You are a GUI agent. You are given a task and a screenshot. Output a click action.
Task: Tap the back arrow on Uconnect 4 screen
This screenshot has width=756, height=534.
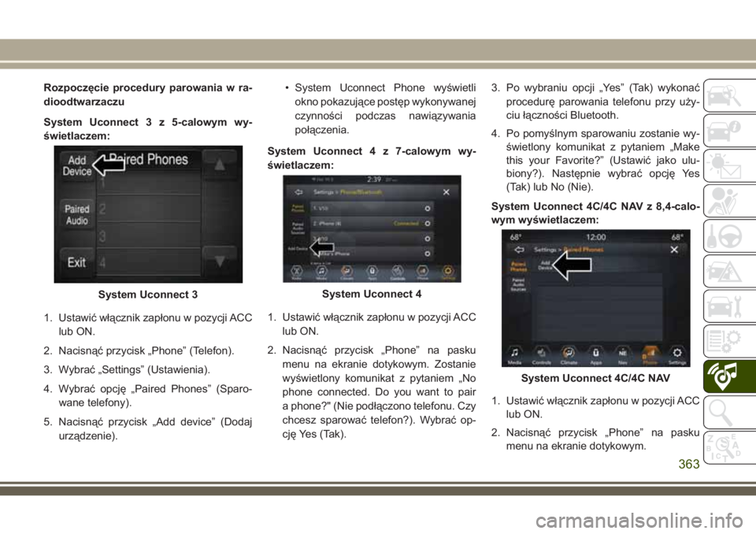click(299, 192)
